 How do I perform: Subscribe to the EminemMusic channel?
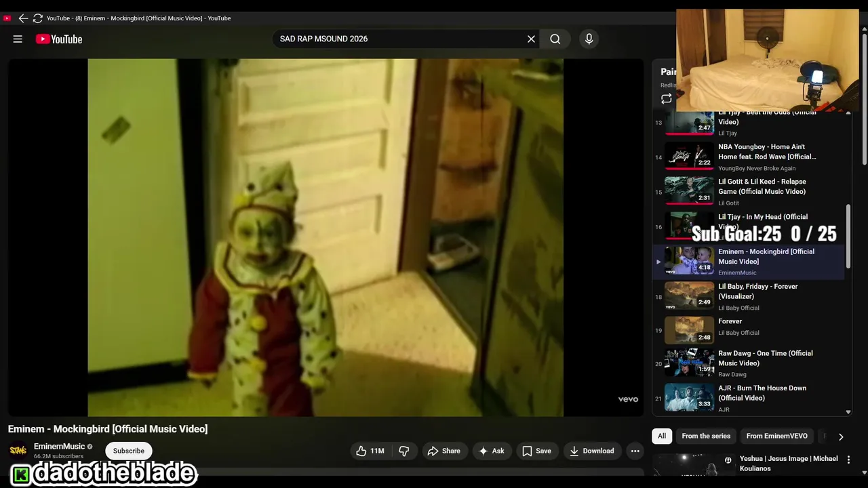(129, 451)
